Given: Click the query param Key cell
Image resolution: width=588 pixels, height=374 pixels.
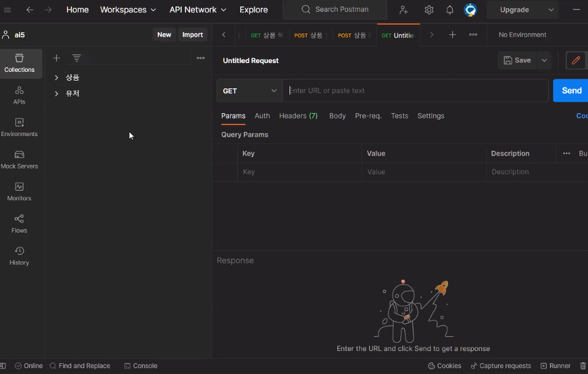Looking at the screenshot, I should coord(300,172).
